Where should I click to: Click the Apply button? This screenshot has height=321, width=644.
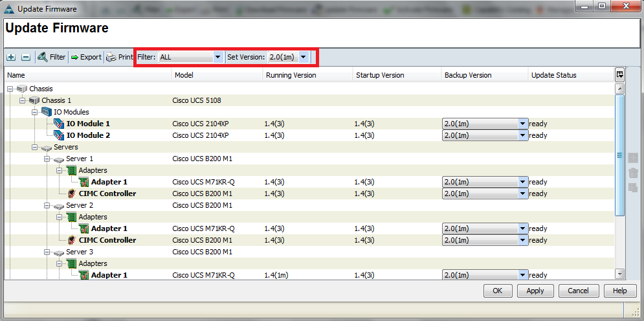click(x=535, y=291)
